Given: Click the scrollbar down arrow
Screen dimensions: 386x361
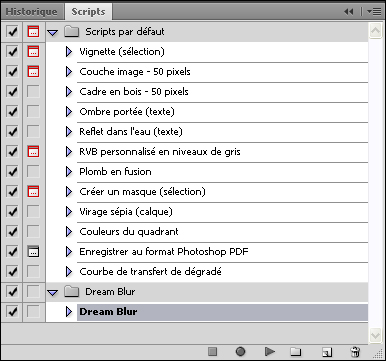Looking at the screenshot, I should click(x=375, y=335).
